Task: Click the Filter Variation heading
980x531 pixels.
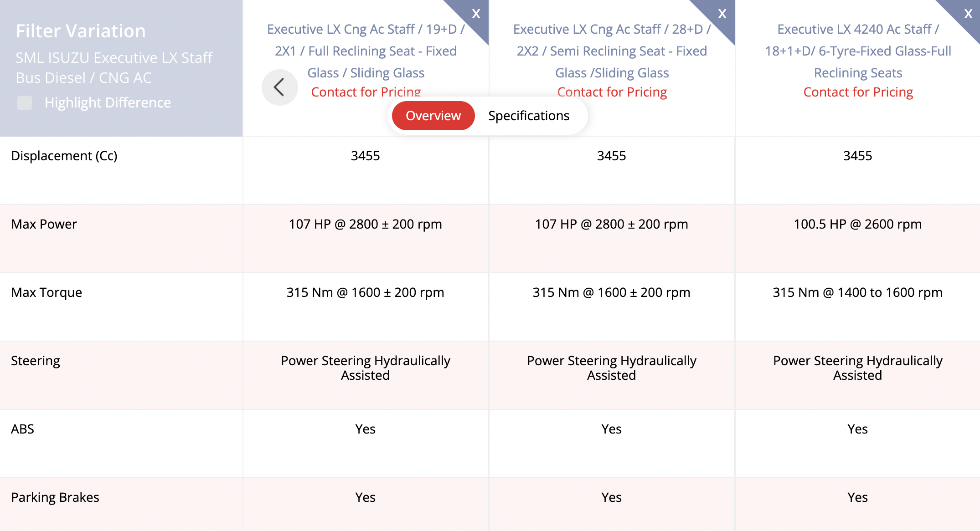Action: [x=81, y=31]
